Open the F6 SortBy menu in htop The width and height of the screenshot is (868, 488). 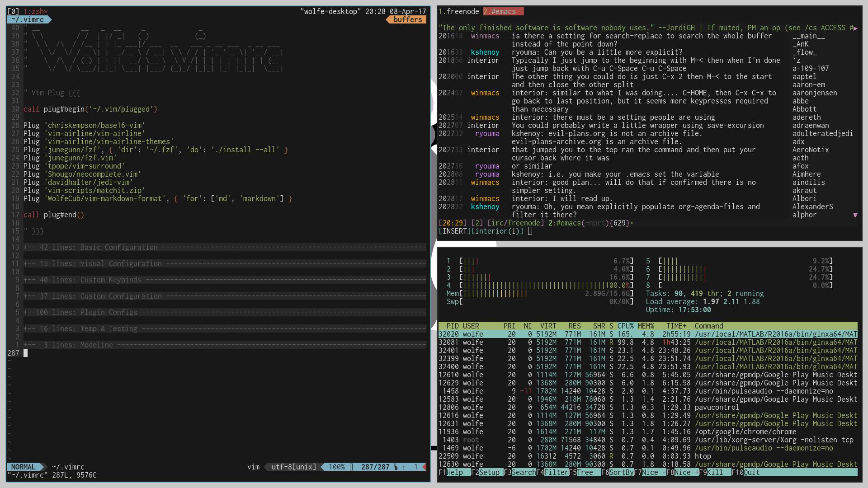[x=621, y=473]
